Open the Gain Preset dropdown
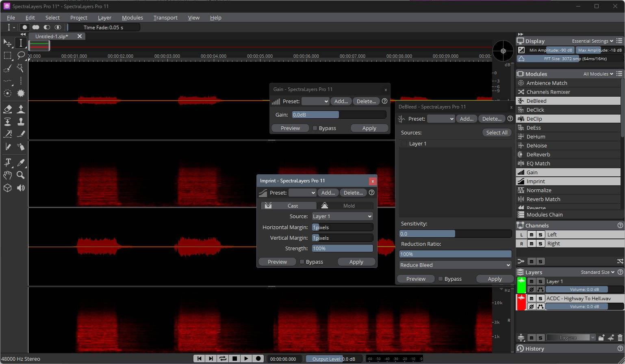 click(315, 101)
